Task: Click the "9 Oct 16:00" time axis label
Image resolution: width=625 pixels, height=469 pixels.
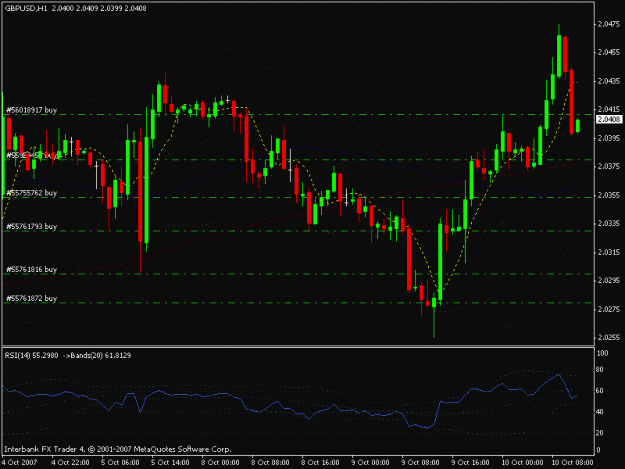Action: click(470, 462)
